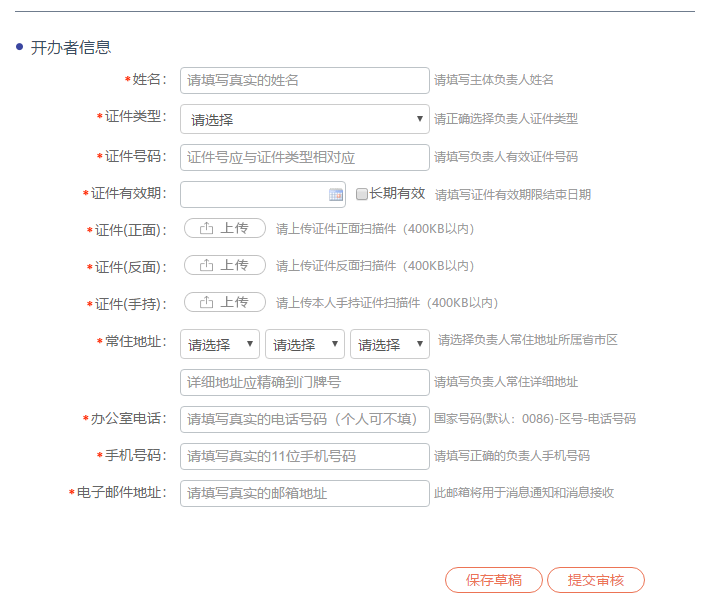Focus the 姓名 input field

coord(304,80)
